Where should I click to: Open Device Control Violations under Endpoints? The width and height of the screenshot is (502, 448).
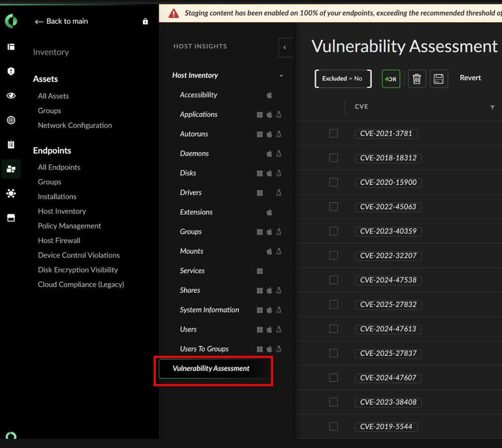point(79,255)
